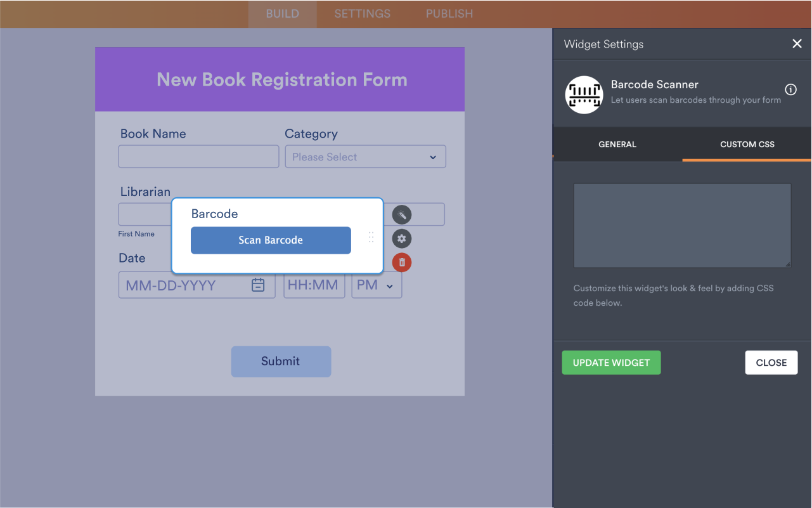Click the Barcode Scanner info icon
This screenshot has width=812, height=508.
tap(790, 89)
